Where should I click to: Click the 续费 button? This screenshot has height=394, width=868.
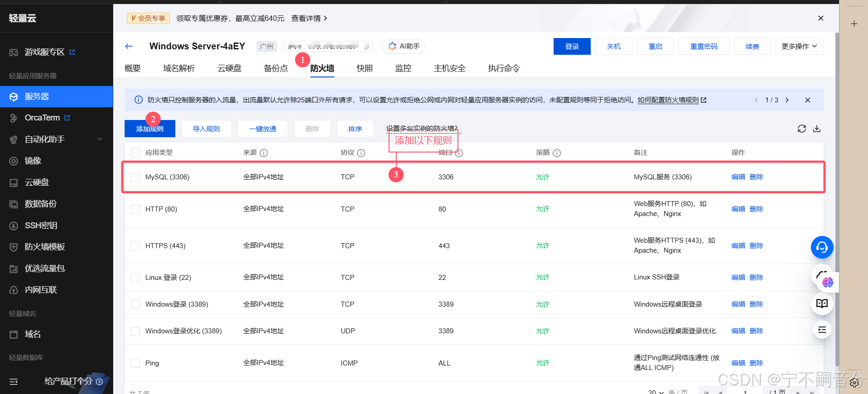752,46
